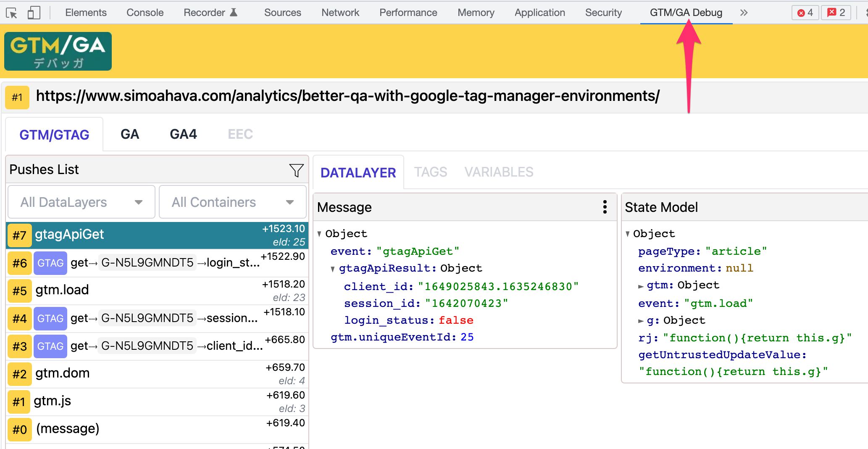Select the #0 (message) push entry
Viewport: 868px width, 449px height.
pyautogui.click(x=126, y=429)
